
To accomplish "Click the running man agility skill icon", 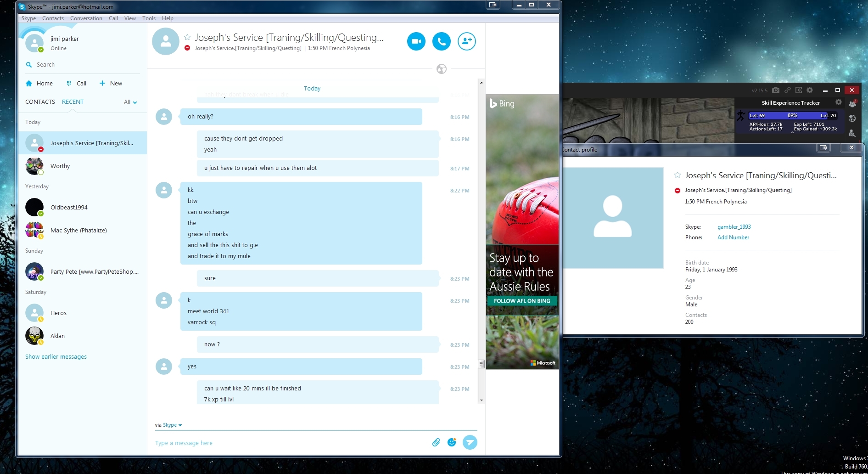I will [741, 115].
